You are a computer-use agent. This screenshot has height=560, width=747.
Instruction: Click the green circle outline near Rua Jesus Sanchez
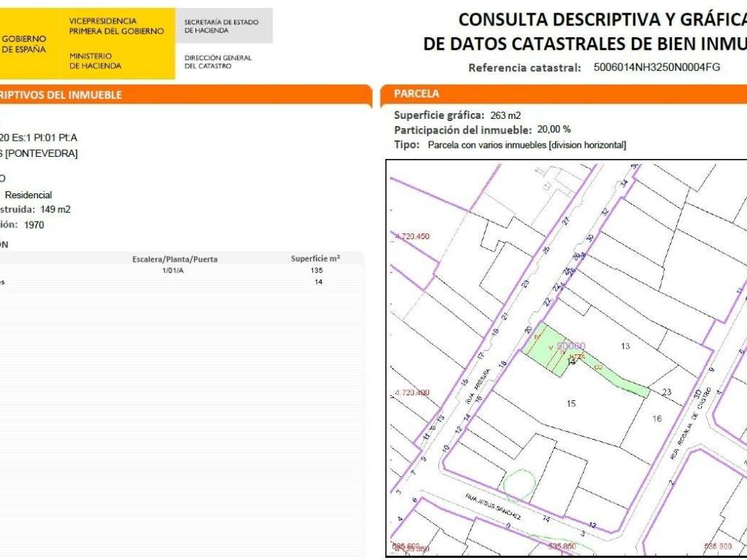tap(518, 486)
